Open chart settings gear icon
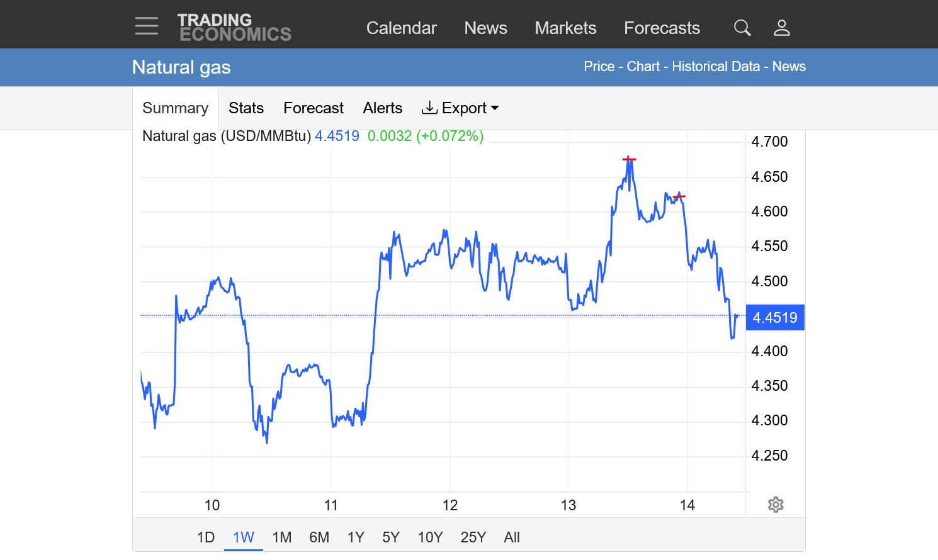This screenshot has height=560, width=938. click(x=776, y=505)
